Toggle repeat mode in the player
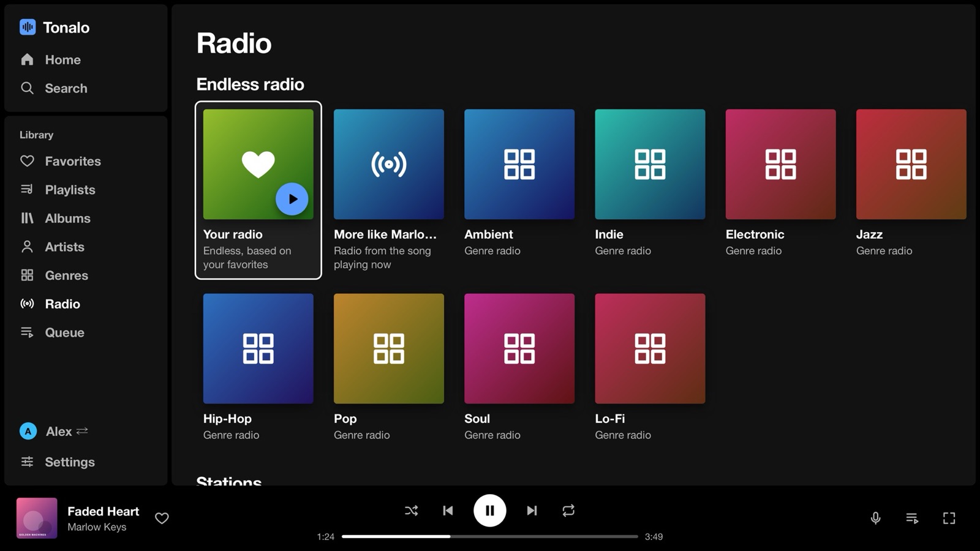The image size is (980, 551). [x=568, y=511]
